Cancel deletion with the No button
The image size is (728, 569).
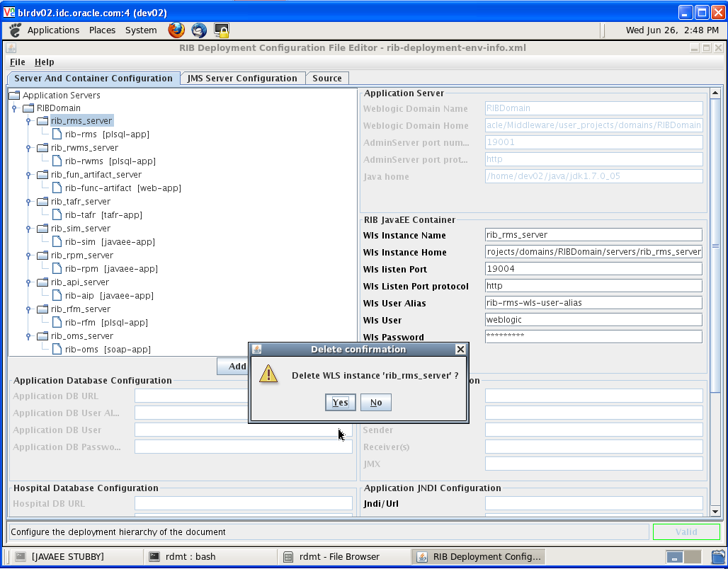(375, 403)
